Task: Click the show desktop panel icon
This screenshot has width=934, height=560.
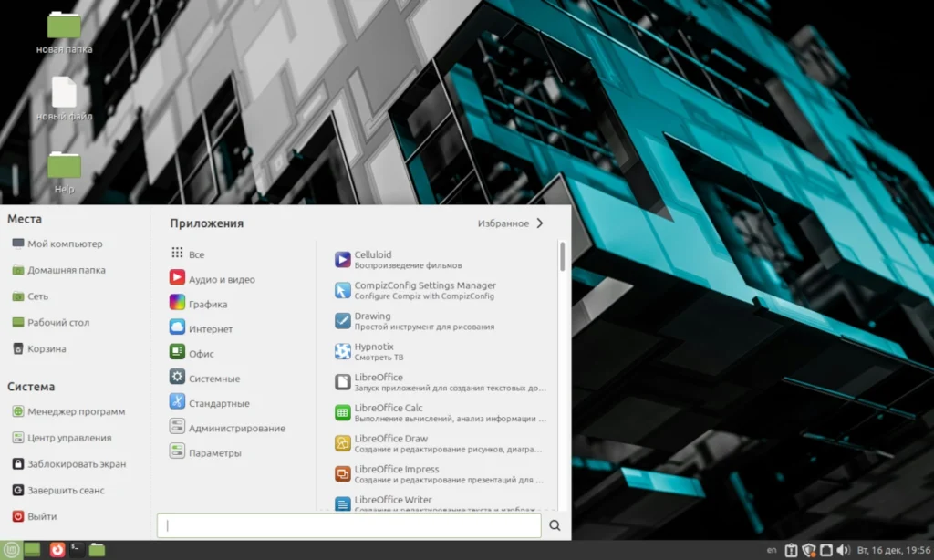Action: click(32, 550)
